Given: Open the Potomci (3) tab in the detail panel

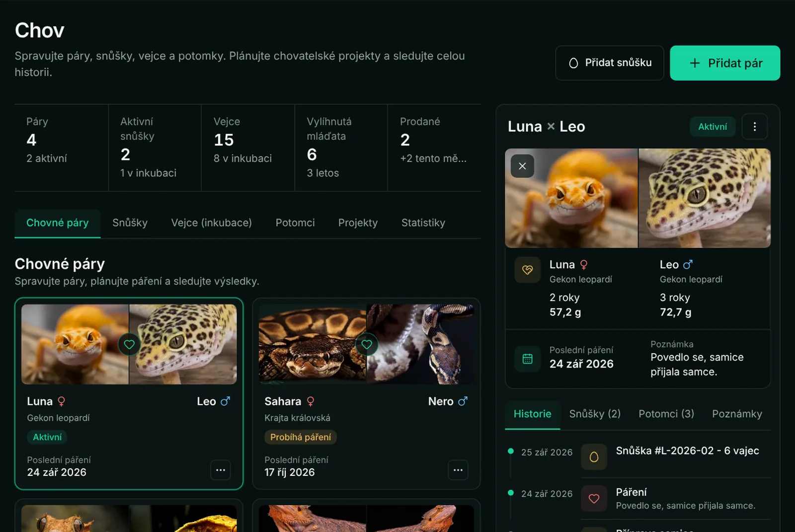Looking at the screenshot, I should tap(666, 414).
